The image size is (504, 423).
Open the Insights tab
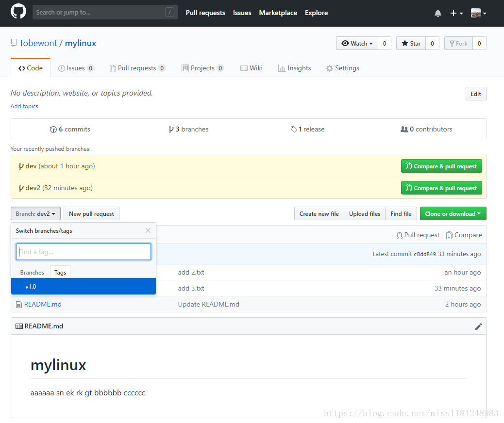click(294, 68)
